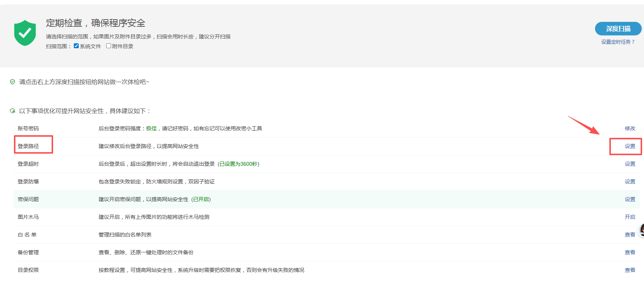View the 白名单 list via 查看
Screen dimensions: 644x290
tap(630, 235)
